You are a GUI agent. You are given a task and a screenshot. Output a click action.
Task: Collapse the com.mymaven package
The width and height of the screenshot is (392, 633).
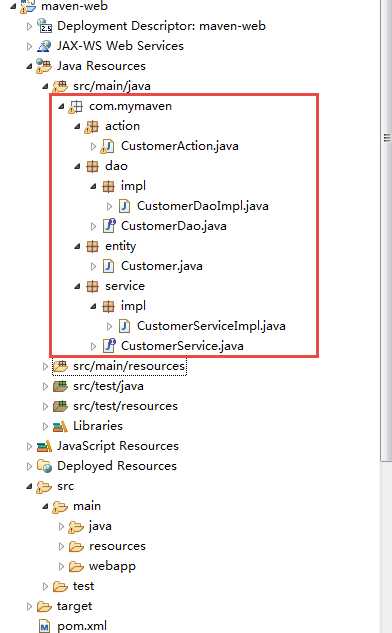tap(61, 106)
